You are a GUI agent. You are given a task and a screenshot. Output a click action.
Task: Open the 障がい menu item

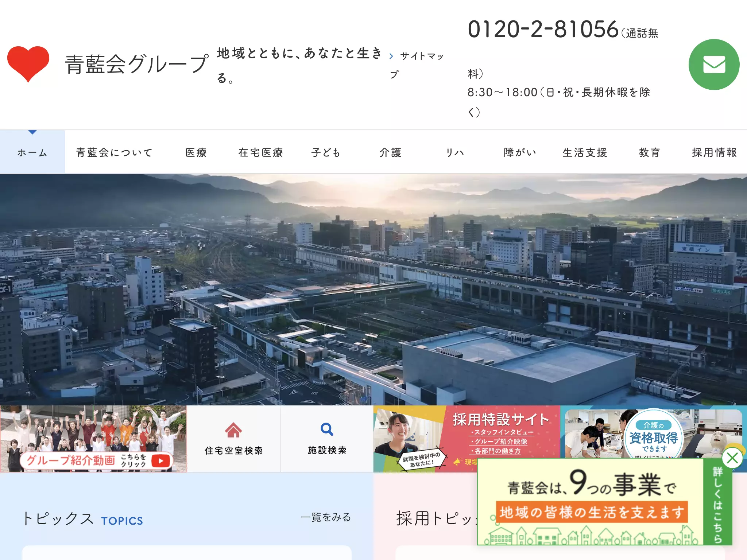(520, 152)
